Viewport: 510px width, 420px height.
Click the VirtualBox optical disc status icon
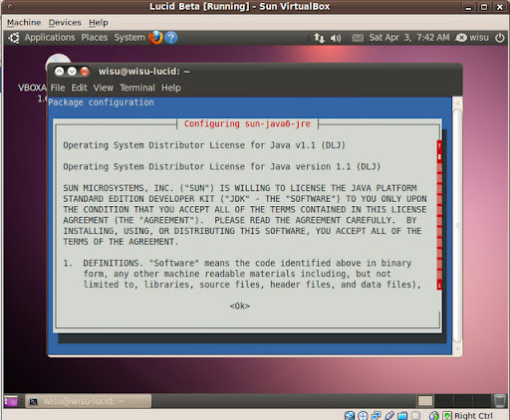(x=363, y=415)
